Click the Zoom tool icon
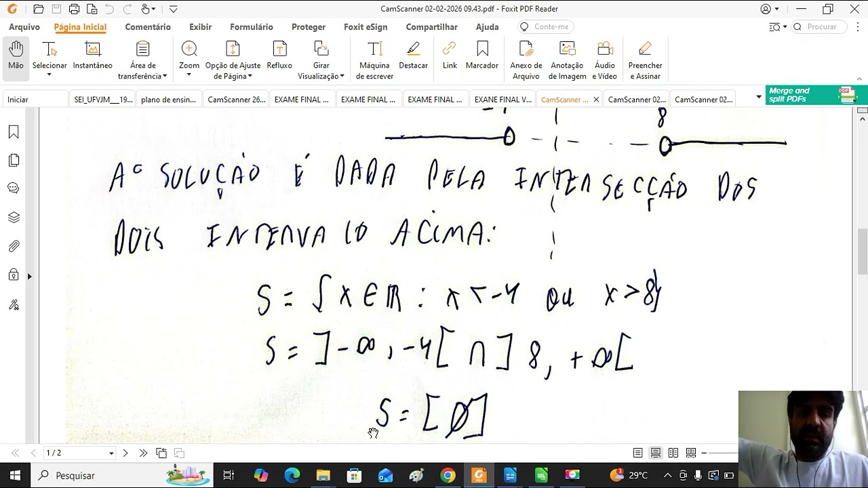 189,49
